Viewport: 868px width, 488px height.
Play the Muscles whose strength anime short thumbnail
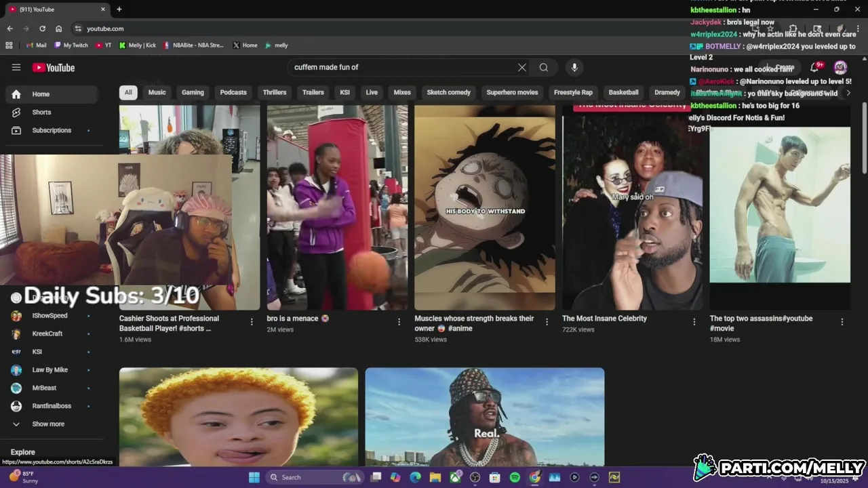tap(485, 207)
